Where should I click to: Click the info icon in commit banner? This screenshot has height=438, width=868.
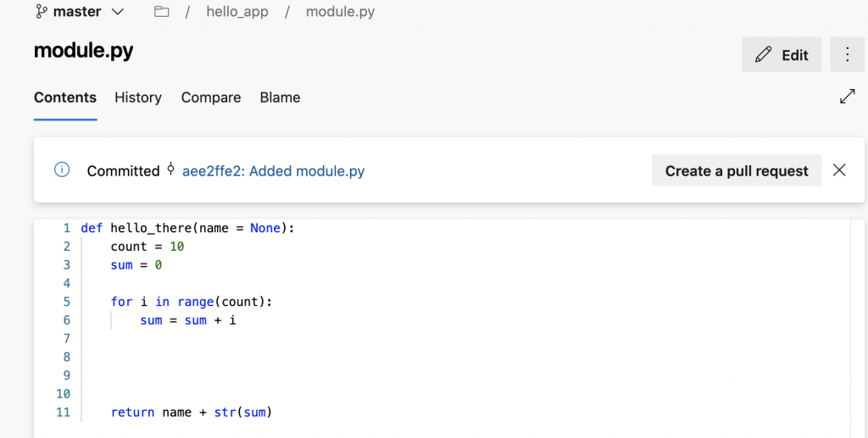62,170
